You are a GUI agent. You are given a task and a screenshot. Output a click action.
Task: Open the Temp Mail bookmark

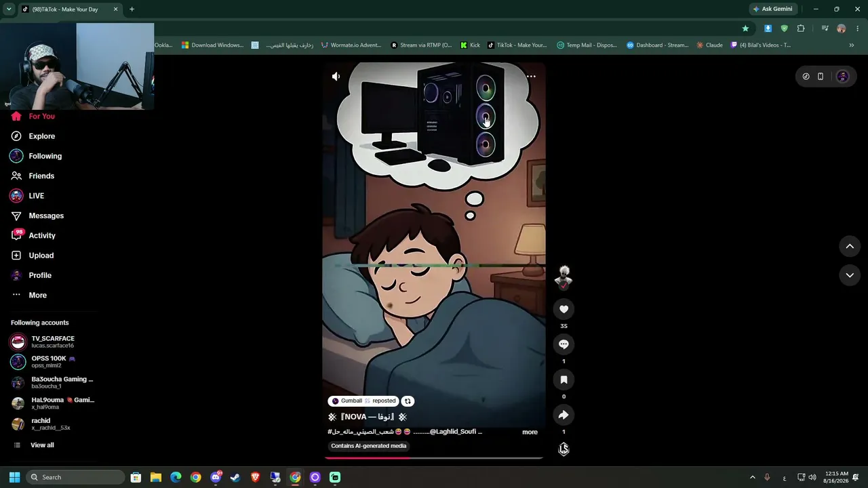click(x=587, y=45)
